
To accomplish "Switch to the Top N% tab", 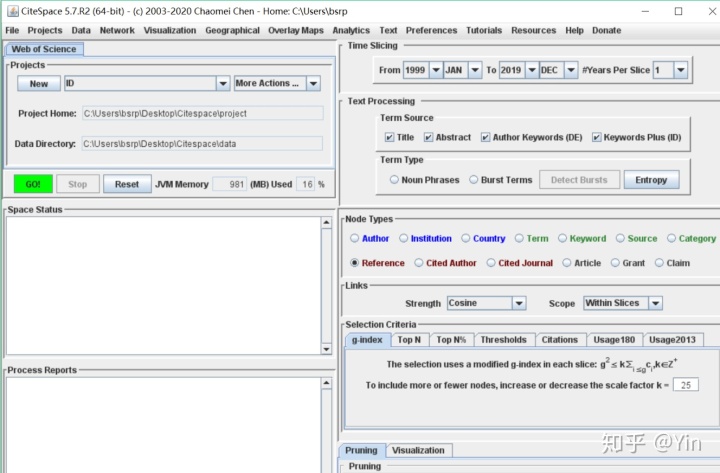I will coord(451,340).
